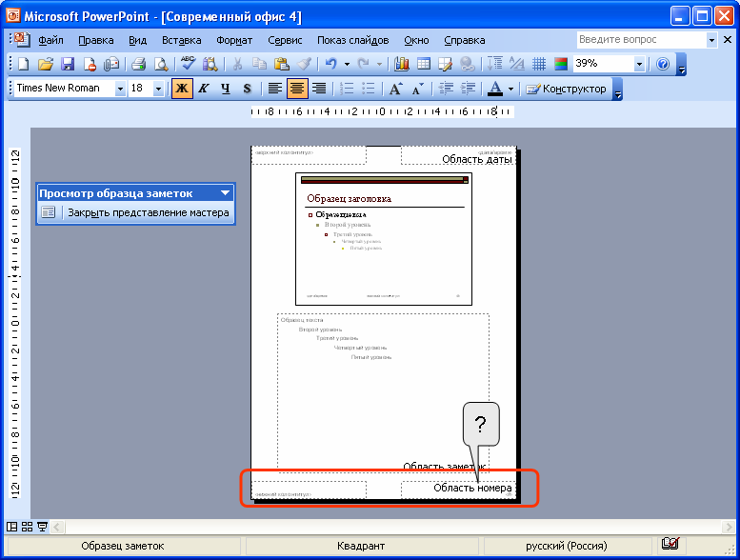This screenshot has height=560, width=740.
Task: Undo the last action
Action: tap(331, 64)
